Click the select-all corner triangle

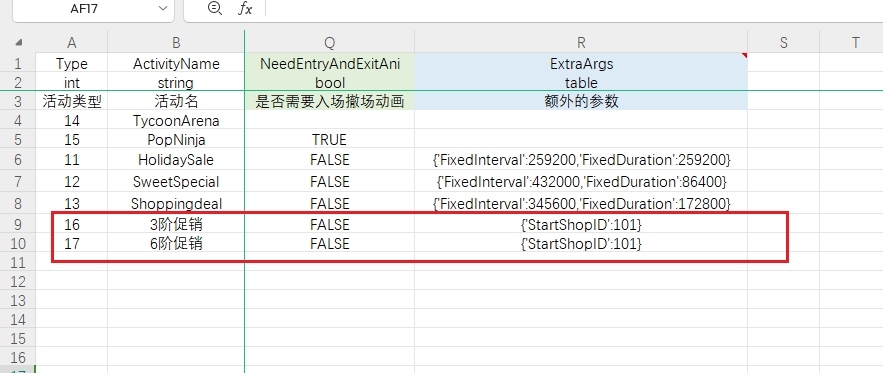tap(19, 42)
